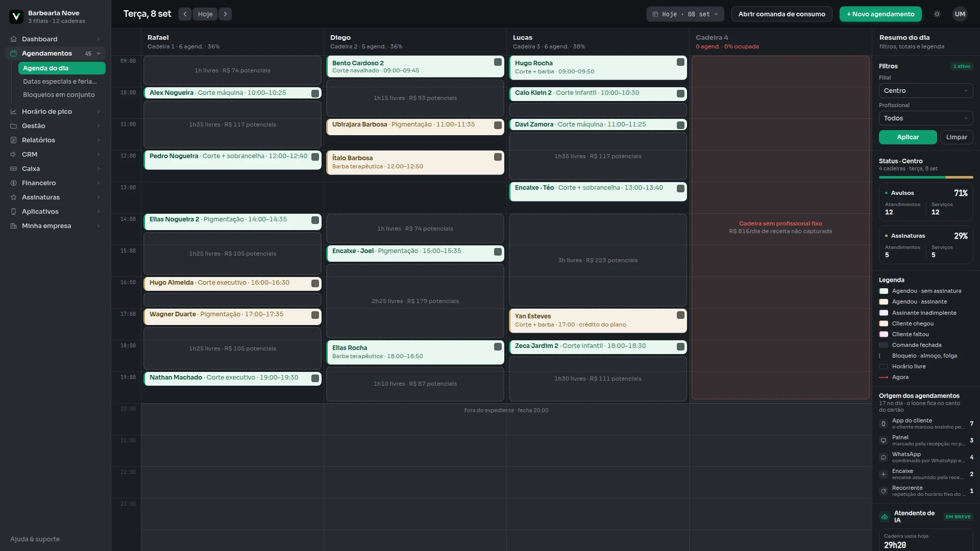This screenshot has height=551, width=980.
Task: Click the 1h livres slot in Rafael column
Action: click(232, 70)
